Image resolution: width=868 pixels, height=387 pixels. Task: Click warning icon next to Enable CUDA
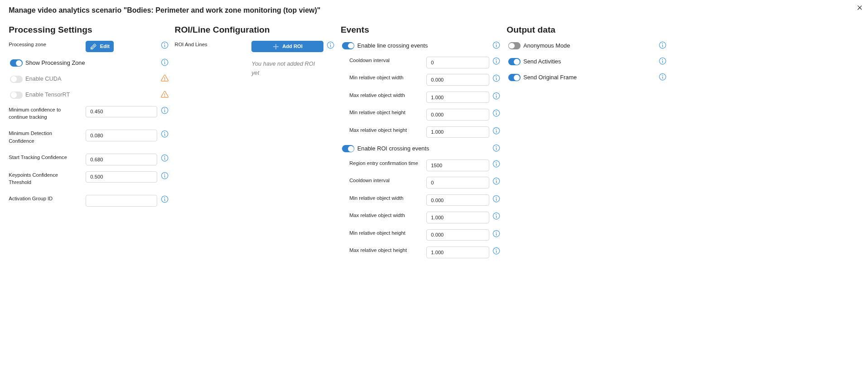click(164, 78)
